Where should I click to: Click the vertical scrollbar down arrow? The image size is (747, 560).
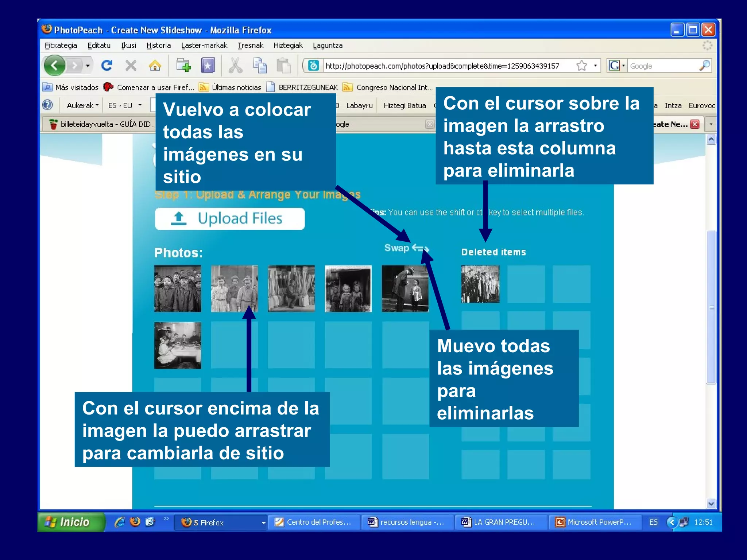711,504
